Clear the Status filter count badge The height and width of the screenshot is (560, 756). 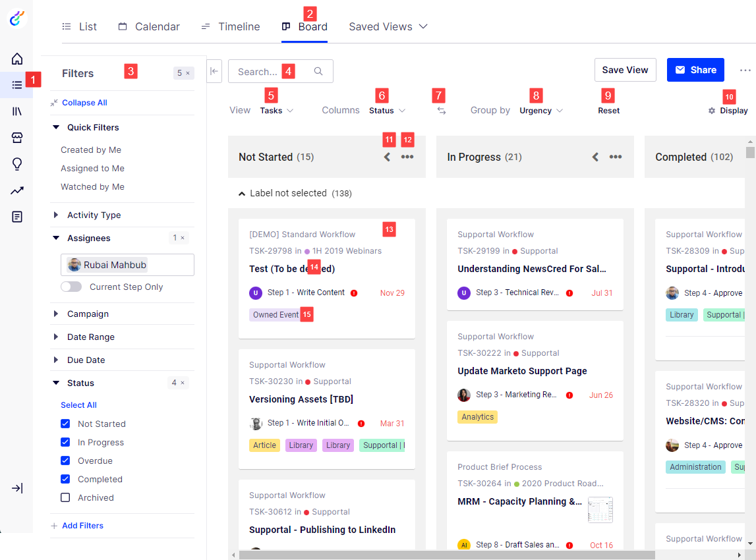179,383
